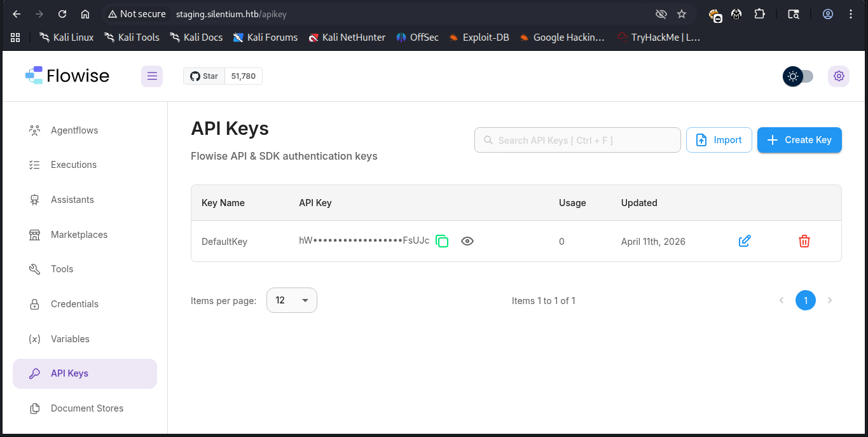Click the DefaultKey name cell

point(224,242)
